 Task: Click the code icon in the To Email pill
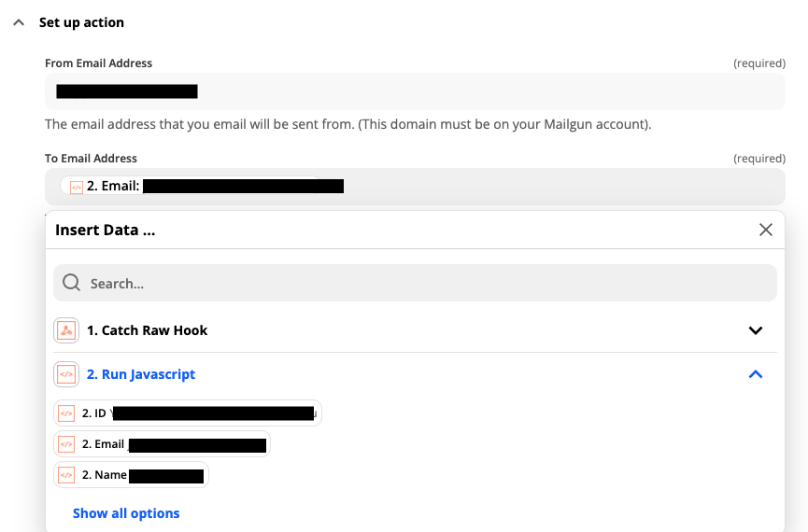(77, 187)
